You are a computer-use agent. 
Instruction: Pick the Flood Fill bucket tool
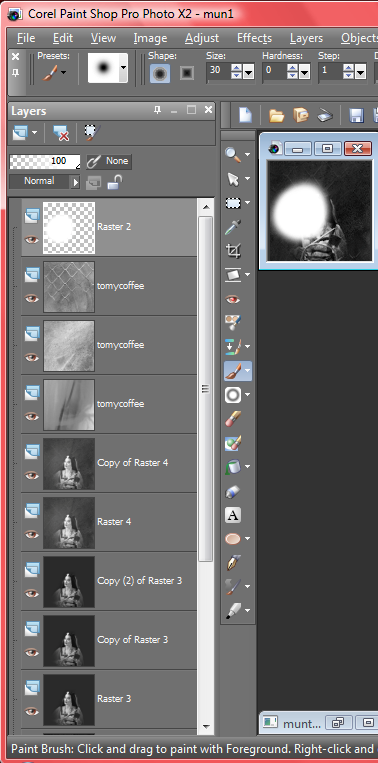coord(233,467)
